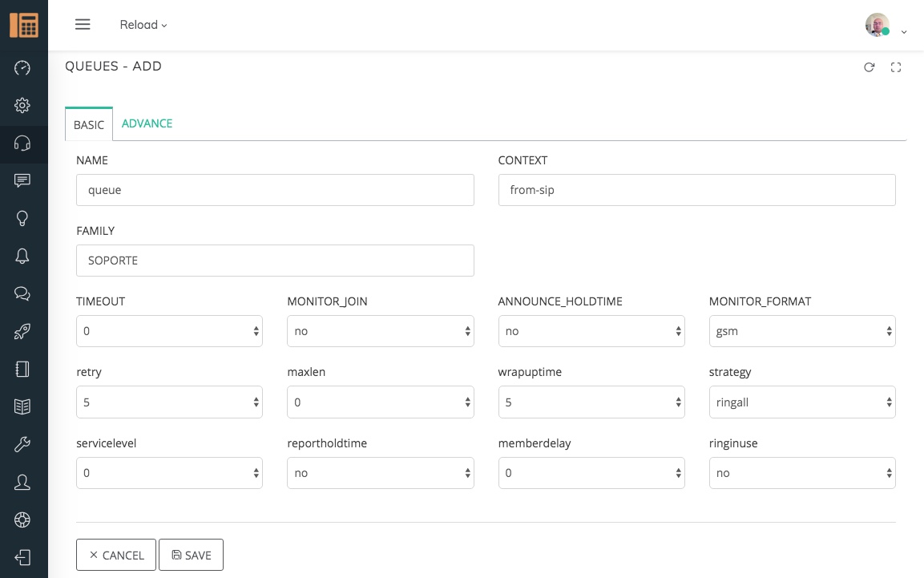
Task: Toggle fullscreen using the expand icon
Action: (896, 67)
